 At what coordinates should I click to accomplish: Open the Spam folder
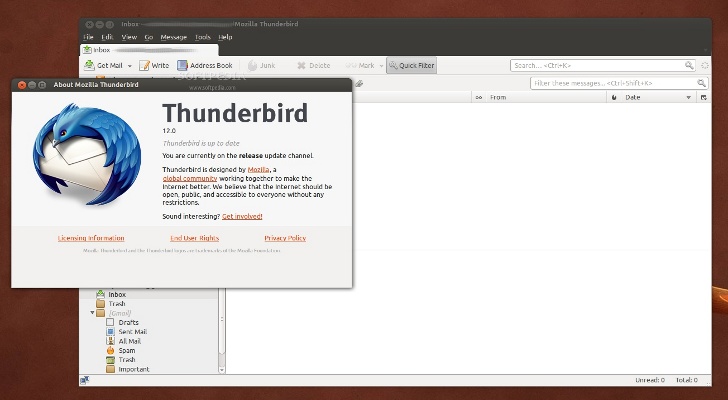(x=127, y=350)
